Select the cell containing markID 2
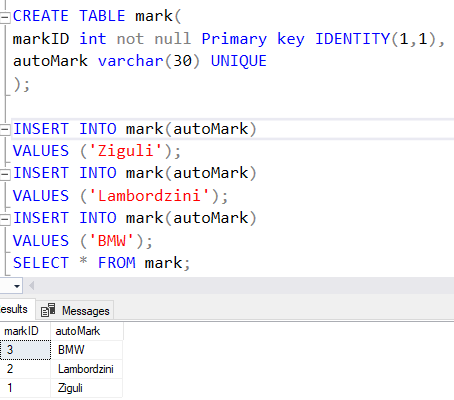Screen dimensions: 454x400 (x=25, y=369)
